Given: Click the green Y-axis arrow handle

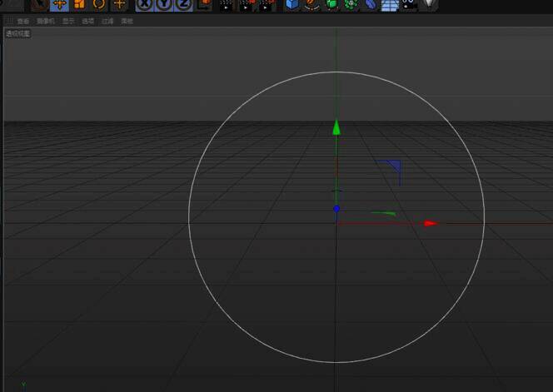Looking at the screenshot, I should click(336, 127).
